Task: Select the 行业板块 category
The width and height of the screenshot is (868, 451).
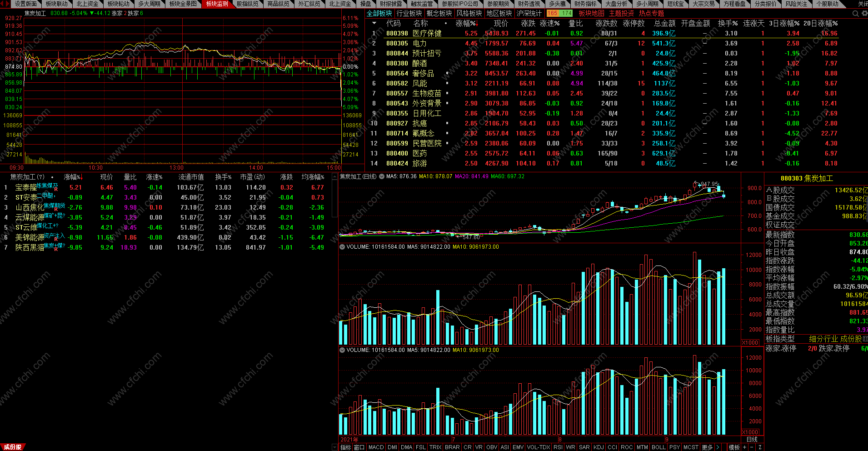Action: [409, 14]
